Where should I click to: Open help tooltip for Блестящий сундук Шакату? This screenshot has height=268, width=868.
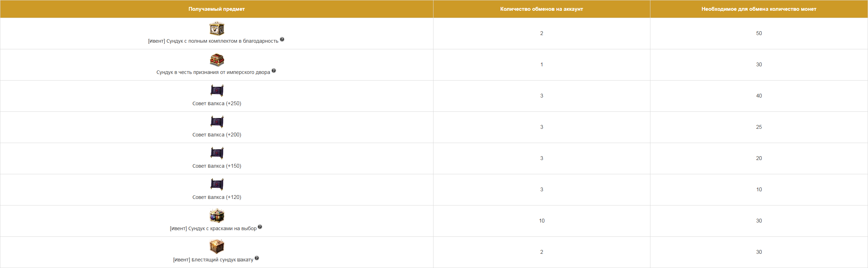tap(257, 258)
